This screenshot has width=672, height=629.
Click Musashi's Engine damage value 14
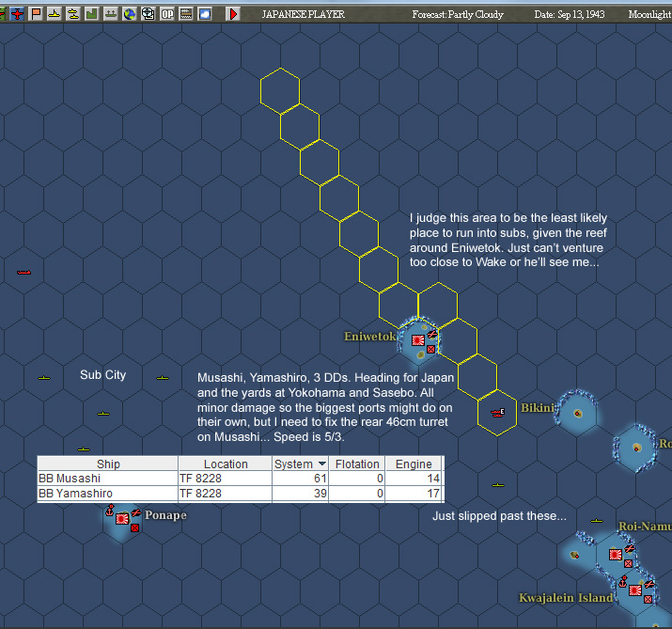pos(433,479)
